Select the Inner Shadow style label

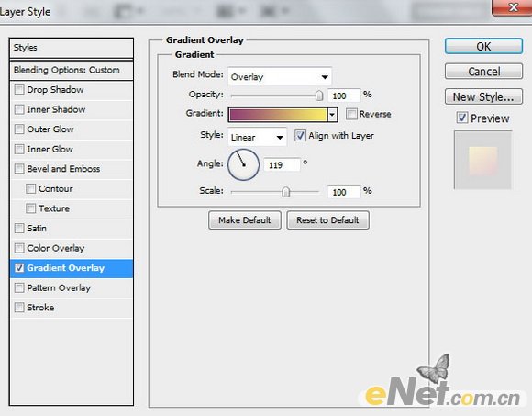click(x=56, y=109)
